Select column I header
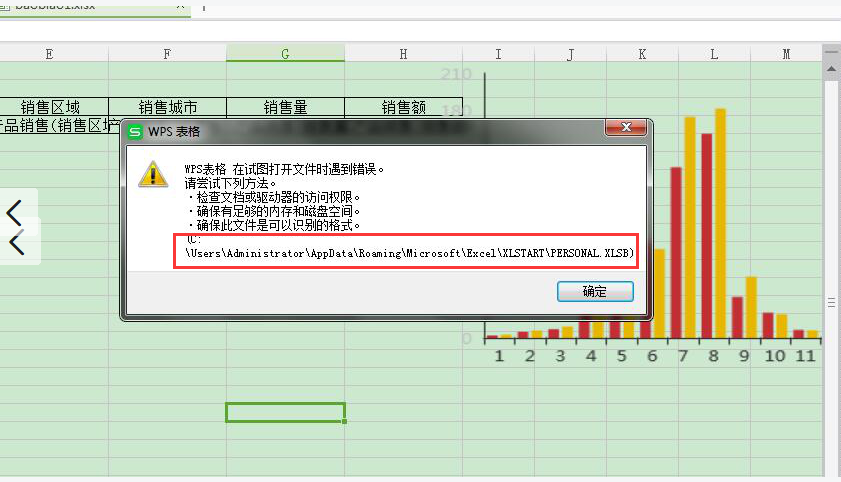 (x=498, y=54)
